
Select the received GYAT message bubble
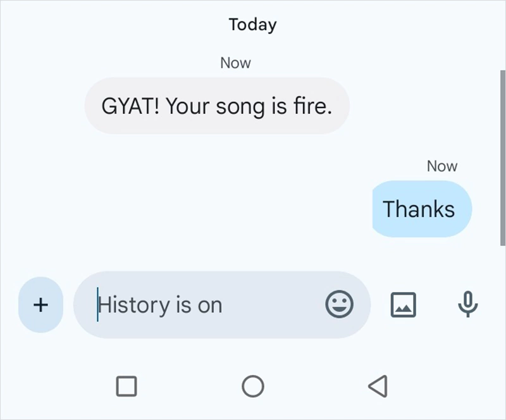tap(217, 106)
